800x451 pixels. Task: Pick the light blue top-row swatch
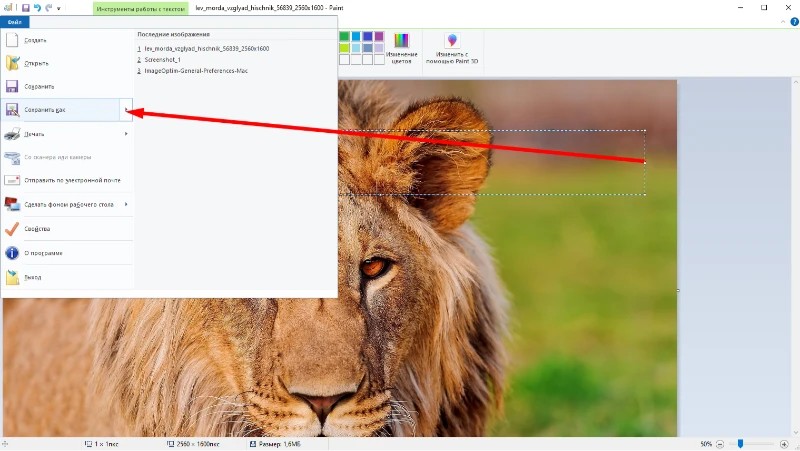(x=356, y=36)
